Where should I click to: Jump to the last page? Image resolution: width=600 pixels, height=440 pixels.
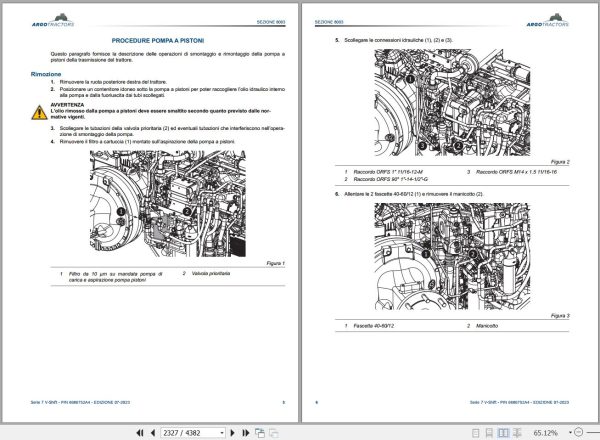[246, 433]
